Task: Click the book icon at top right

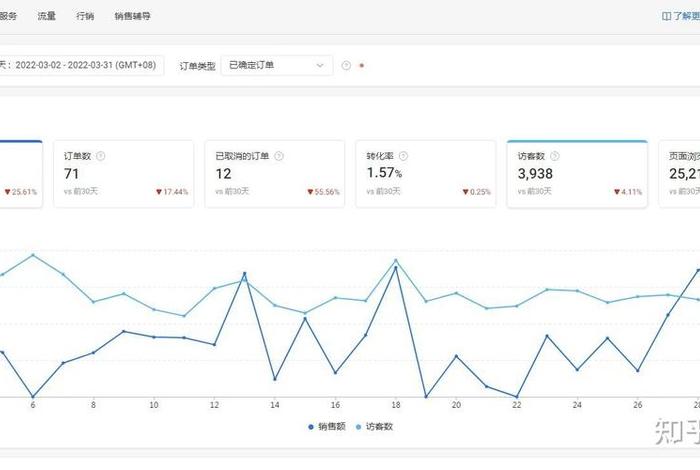Action: point(666,17)
